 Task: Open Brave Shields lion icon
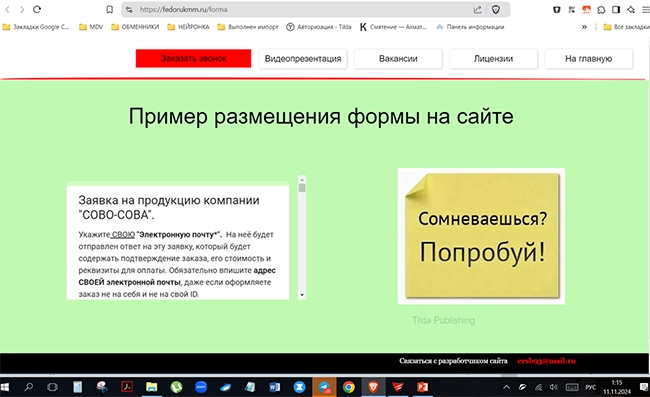click(496, 10)
